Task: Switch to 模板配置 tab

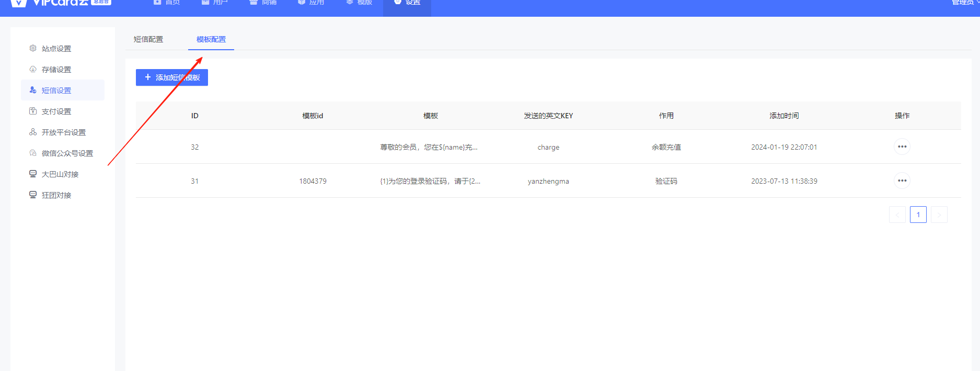Action: 211,39
